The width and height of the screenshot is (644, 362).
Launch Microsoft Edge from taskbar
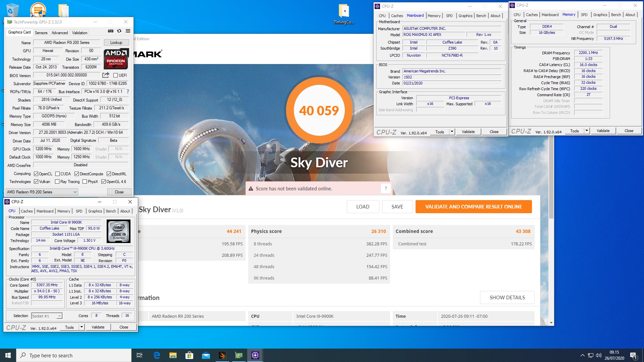tap(157, 355)
